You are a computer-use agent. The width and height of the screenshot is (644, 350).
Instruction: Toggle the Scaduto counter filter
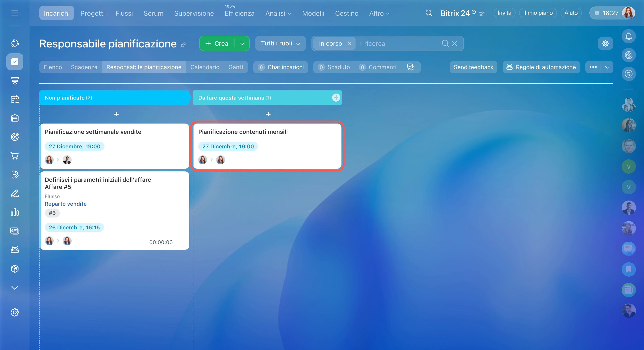(x=334, y=67)
